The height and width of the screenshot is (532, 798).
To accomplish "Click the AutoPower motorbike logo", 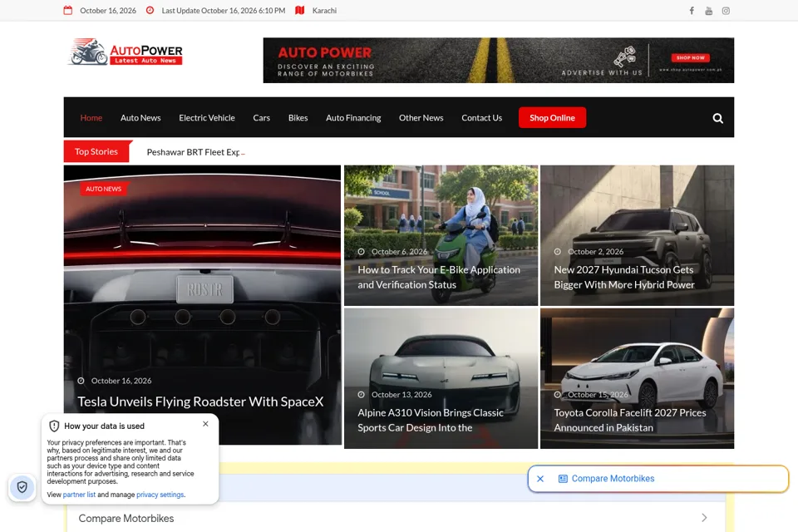I will 126,52.
